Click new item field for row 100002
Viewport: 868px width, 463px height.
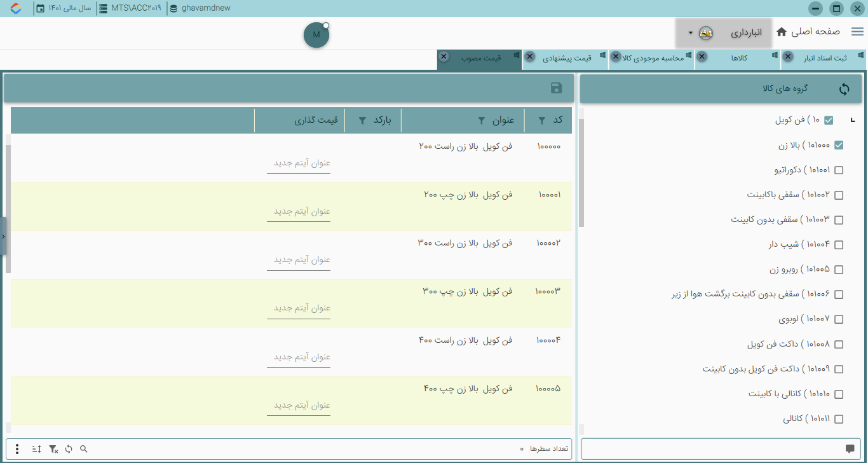click(x=299, y=260)
